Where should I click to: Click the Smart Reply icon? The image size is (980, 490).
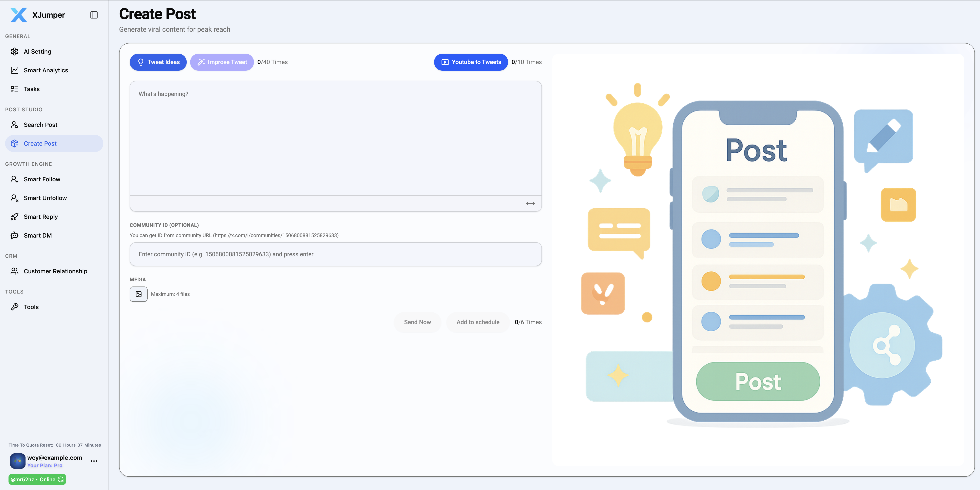[14, 216]
